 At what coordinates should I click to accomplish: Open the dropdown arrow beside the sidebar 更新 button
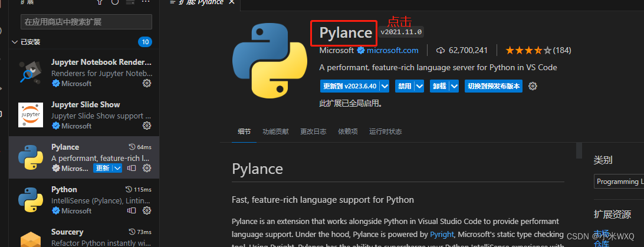(x=117, y=168)
